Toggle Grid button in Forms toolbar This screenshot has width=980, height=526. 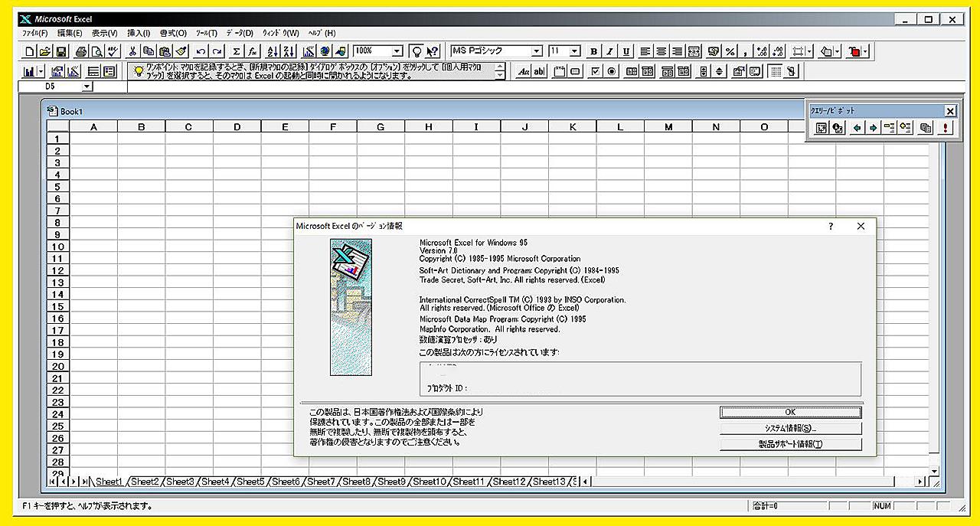(x=775, y=71)
